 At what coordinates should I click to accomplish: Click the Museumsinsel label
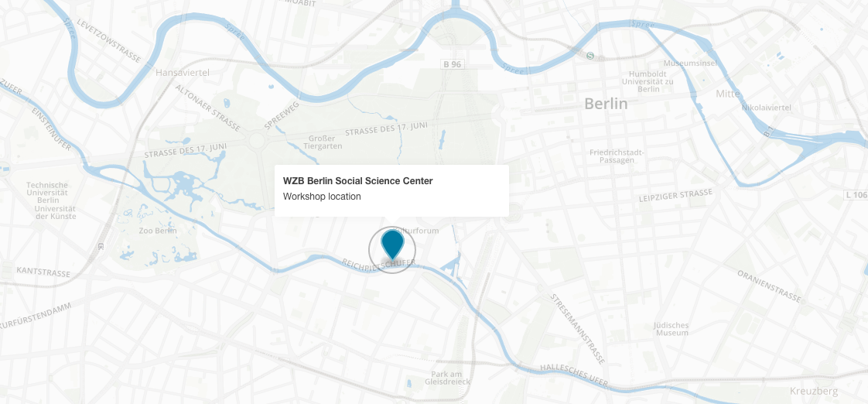690,63
